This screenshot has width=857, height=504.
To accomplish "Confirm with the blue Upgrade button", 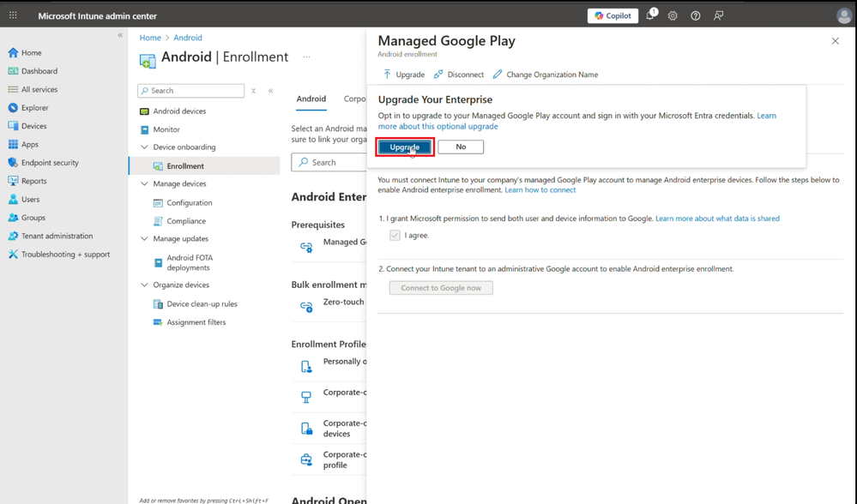I will (405, 147).
